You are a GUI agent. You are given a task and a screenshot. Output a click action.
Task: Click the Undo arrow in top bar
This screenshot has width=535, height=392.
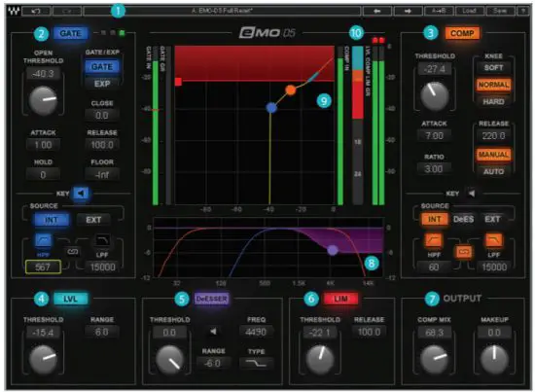pos(36,11)
